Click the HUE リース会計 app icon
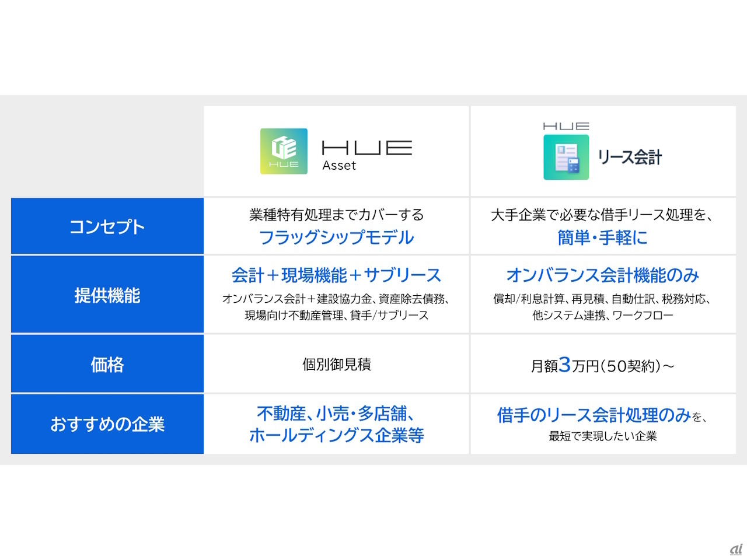The height and width of the screenshot is (560, 747). [566, 157]
